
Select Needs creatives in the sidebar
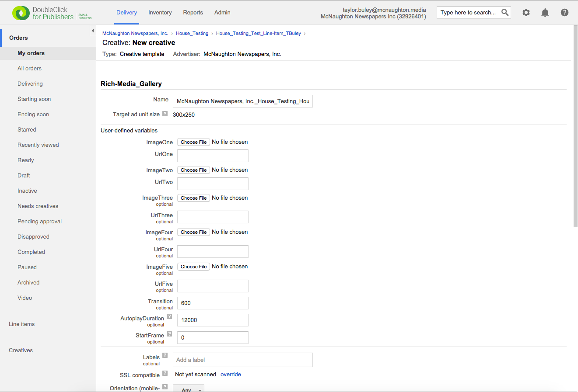38,206
